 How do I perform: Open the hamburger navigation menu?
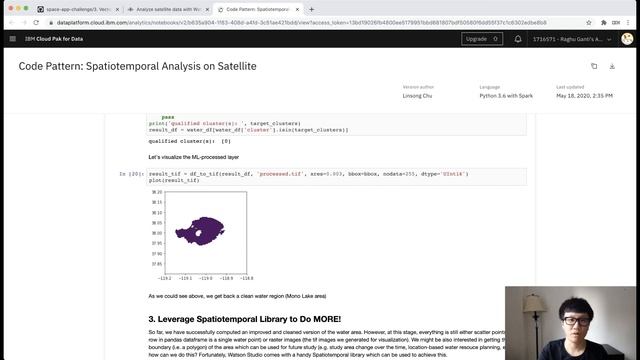(x=13, y=39)
